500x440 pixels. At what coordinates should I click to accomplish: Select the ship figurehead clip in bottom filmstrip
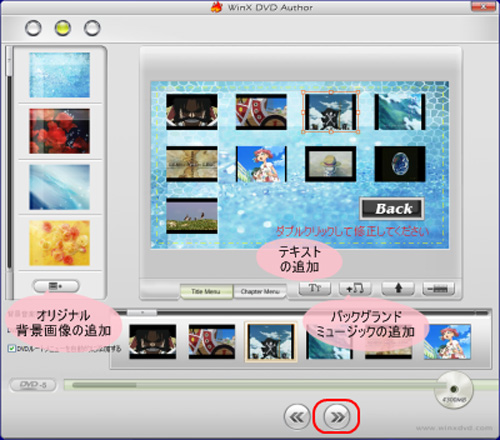tap(212, 342)
